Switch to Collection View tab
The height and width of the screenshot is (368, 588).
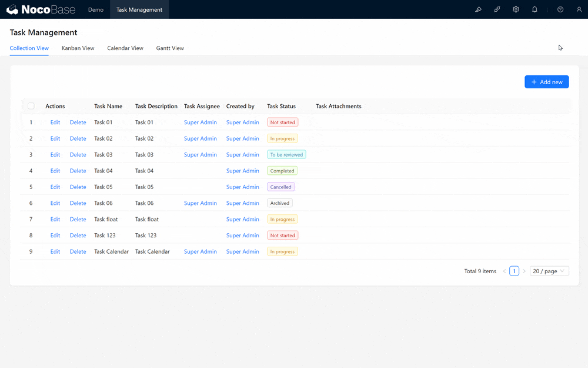pos(29,48)
